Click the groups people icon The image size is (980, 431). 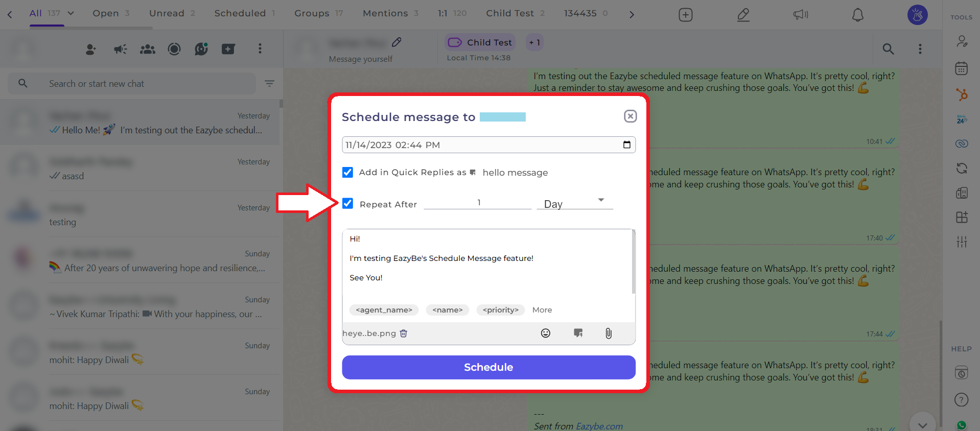coord(148,49)
